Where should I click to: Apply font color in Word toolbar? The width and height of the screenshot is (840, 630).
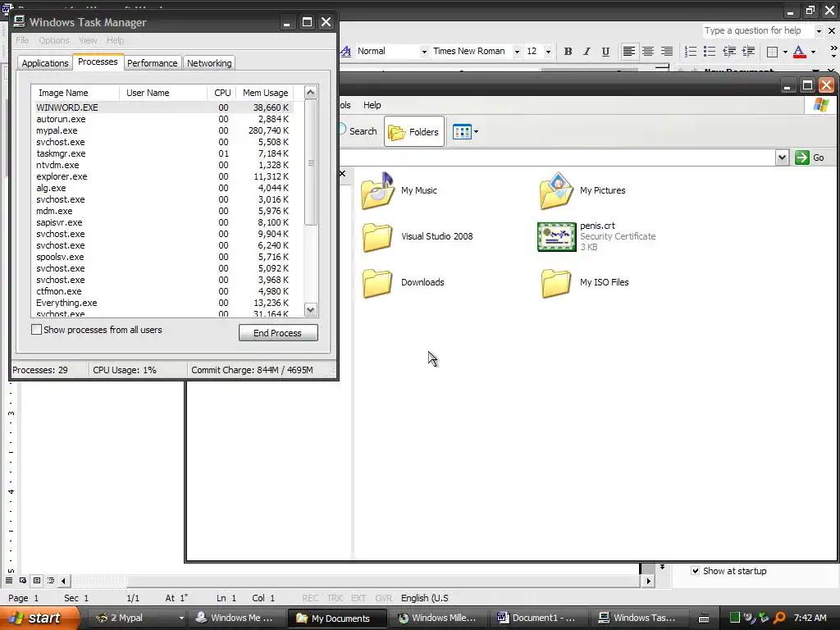point(799,52)
